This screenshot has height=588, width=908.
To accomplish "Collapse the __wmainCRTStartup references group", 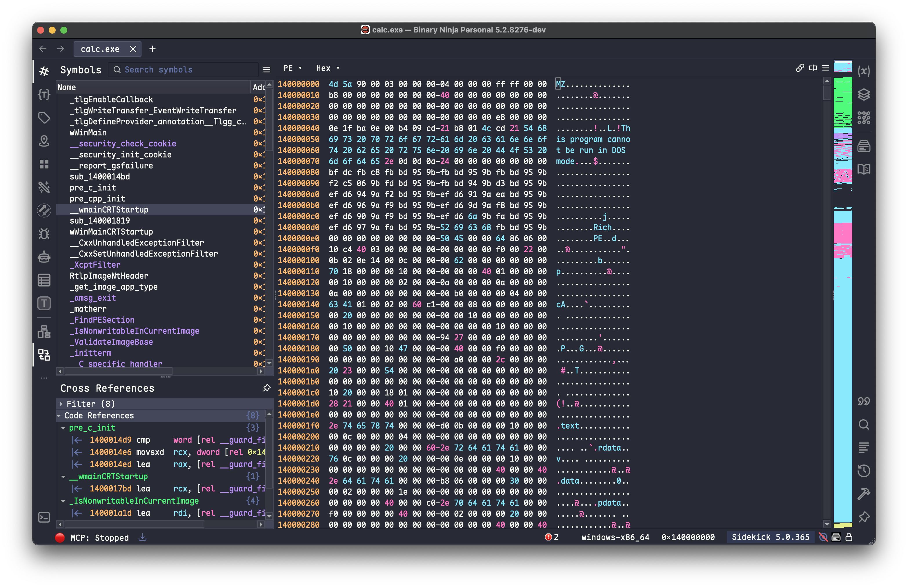I will click(63, 477).
